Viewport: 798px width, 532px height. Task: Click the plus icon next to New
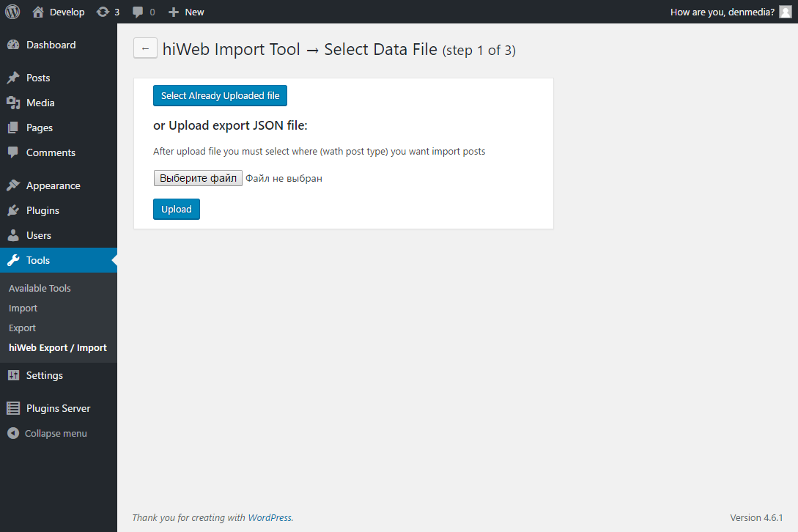tap(174, 12)
